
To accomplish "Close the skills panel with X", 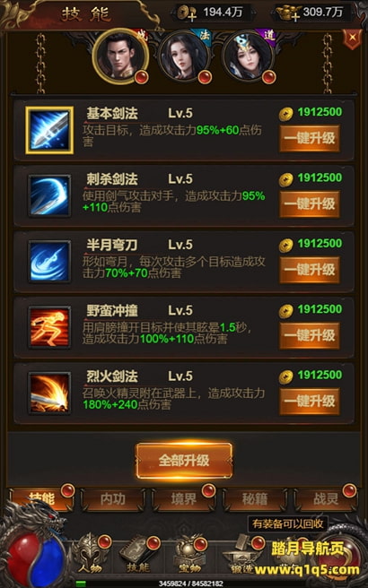I will pos(352,39).
